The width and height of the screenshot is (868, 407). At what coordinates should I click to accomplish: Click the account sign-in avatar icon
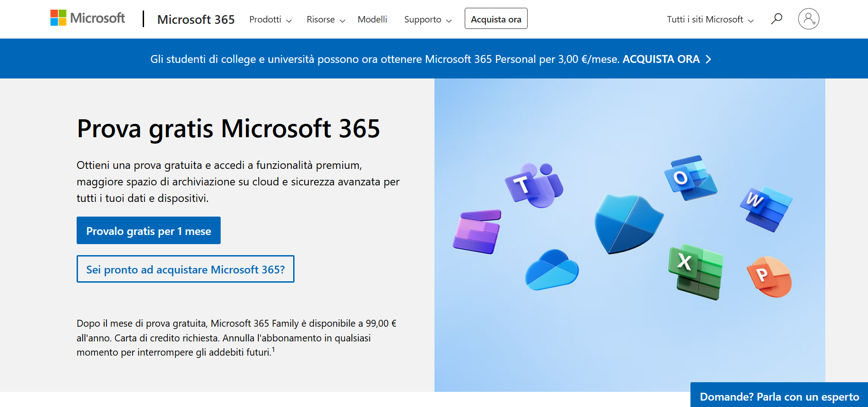point(808,19)
